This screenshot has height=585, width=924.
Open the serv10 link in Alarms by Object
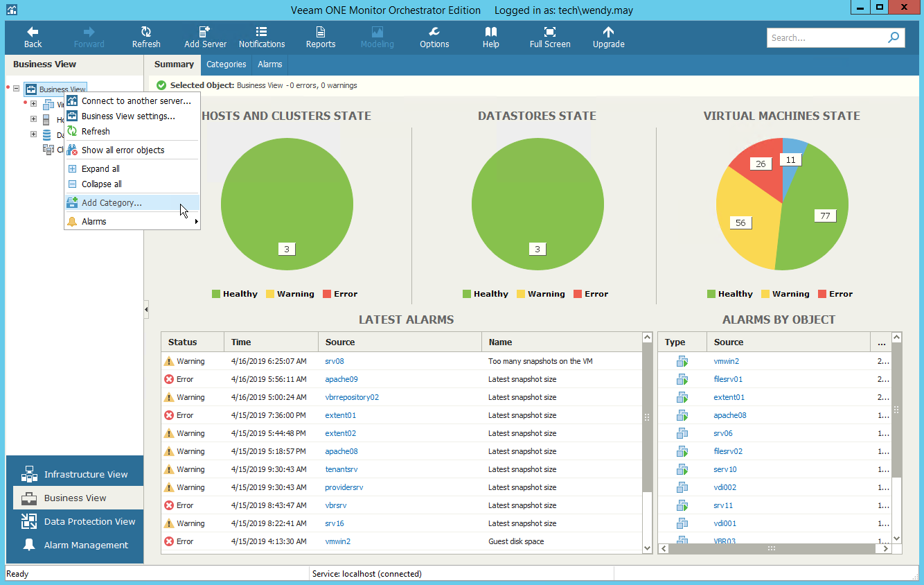[725, 469]
